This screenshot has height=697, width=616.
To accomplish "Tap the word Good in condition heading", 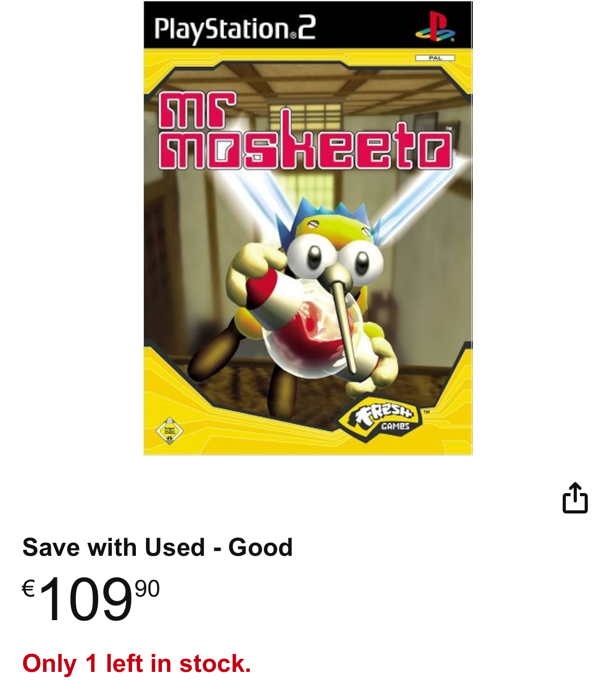I will 261,547.
